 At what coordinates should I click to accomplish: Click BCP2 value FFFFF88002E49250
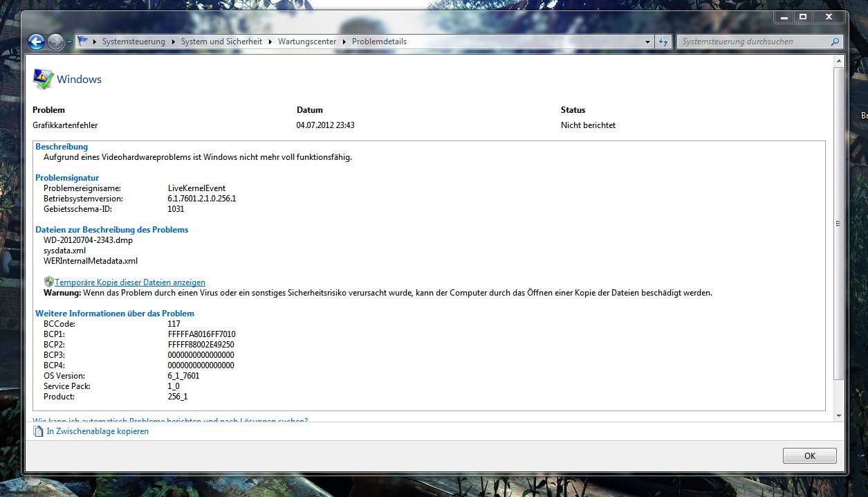point(201,345)
